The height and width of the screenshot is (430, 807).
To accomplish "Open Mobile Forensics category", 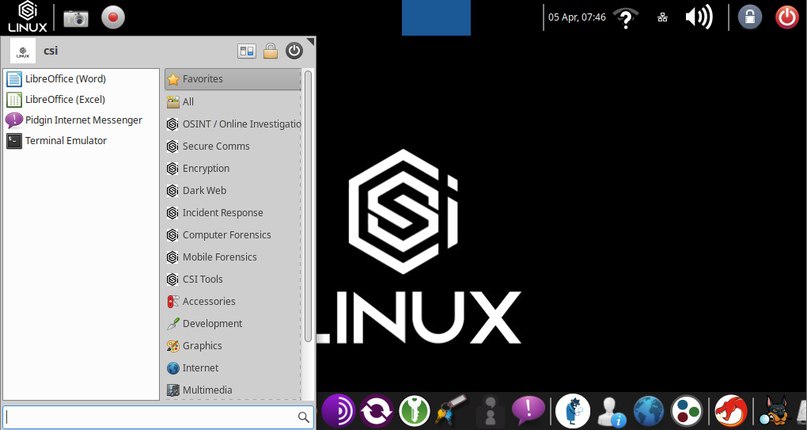I will coord(233,257).
